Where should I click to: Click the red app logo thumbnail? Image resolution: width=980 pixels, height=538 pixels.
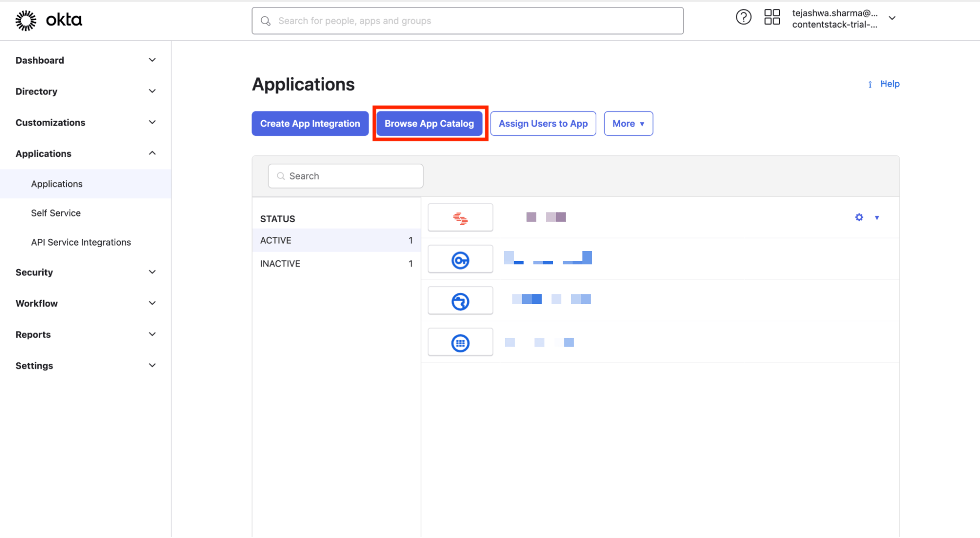pyautogui.click(x=460, y=217)
